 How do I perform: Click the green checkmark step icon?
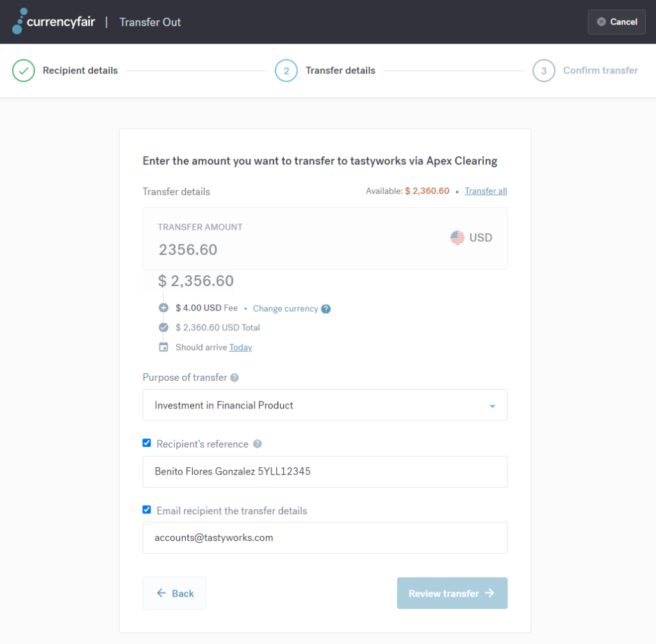coord(24,70)
